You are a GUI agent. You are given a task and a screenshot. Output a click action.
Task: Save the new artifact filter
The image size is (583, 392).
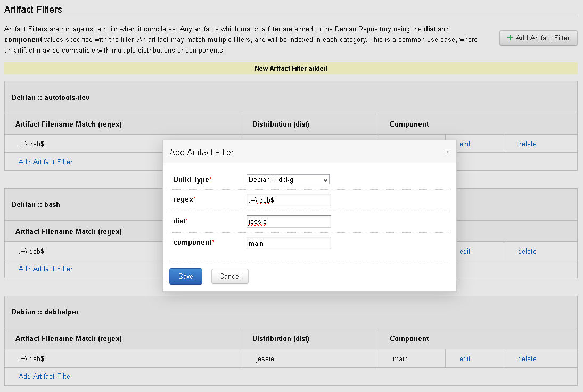pos(185,277)
